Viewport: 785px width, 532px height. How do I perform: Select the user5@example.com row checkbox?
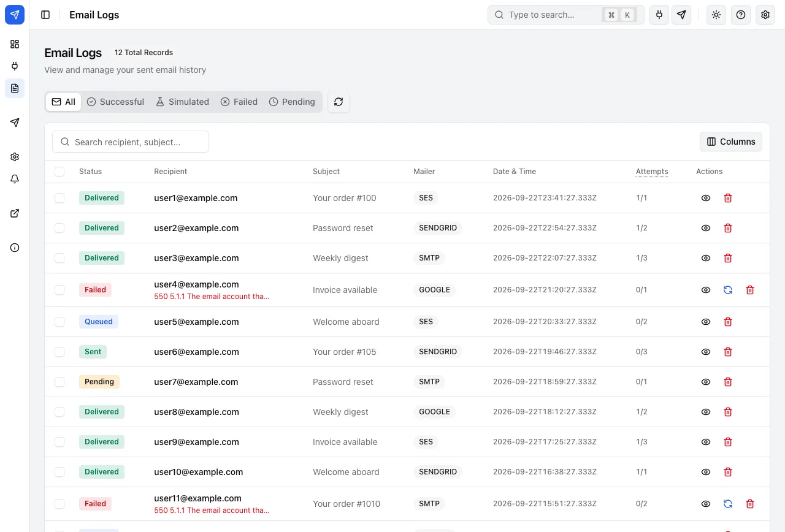point(59,322)
